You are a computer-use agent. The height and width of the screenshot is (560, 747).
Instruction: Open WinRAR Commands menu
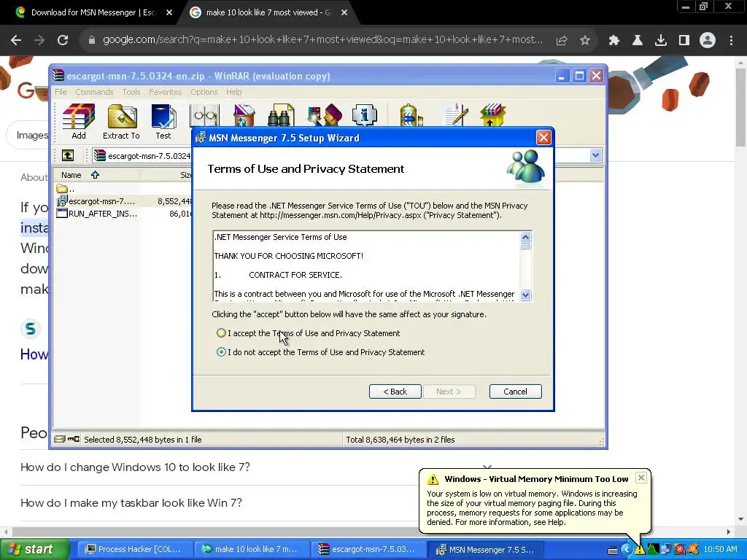coord(94,92)
